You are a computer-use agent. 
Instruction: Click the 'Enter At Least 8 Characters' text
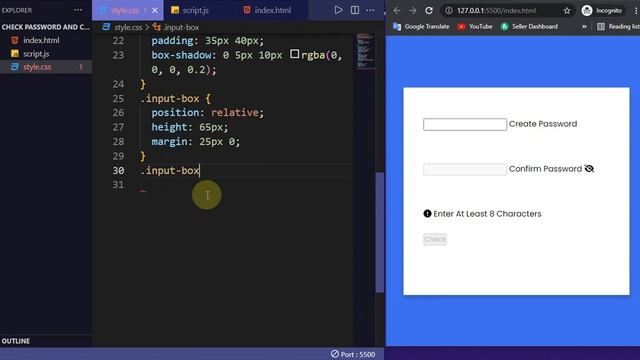[487, 214]
